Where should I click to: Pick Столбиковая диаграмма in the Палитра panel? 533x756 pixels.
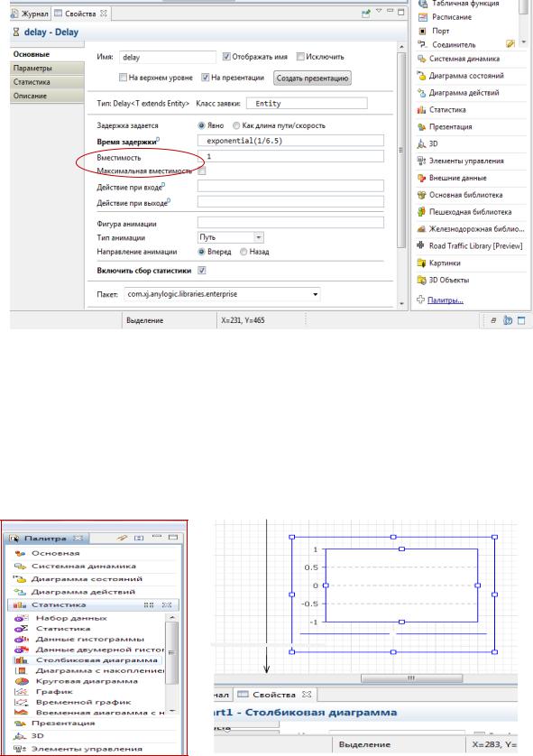(96, 660)
